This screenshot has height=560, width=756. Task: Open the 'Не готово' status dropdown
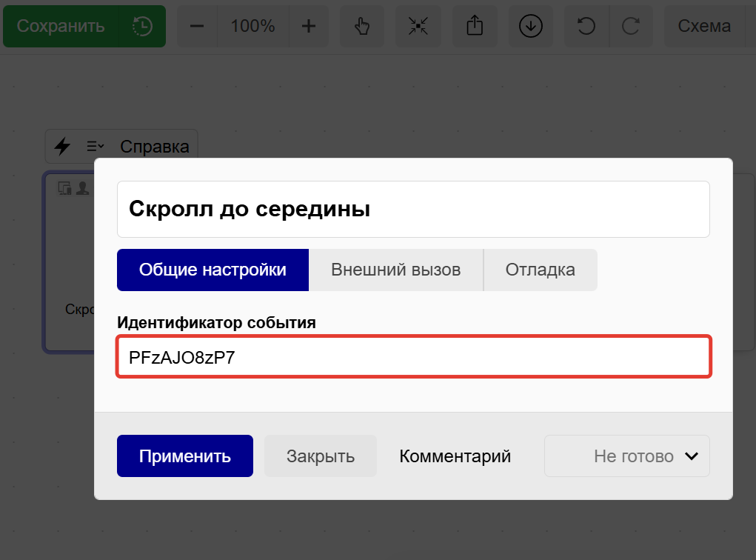(x=626, y=456)
